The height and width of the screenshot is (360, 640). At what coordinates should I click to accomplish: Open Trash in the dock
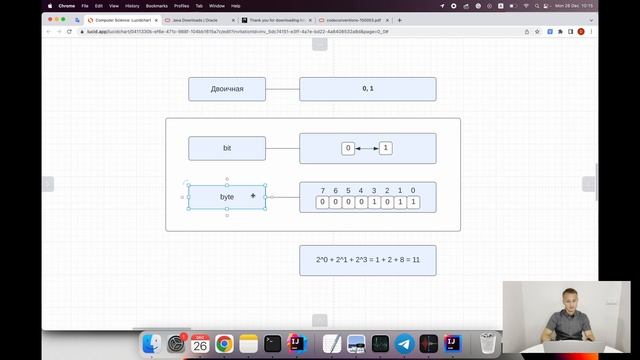[x=488, y=344]
